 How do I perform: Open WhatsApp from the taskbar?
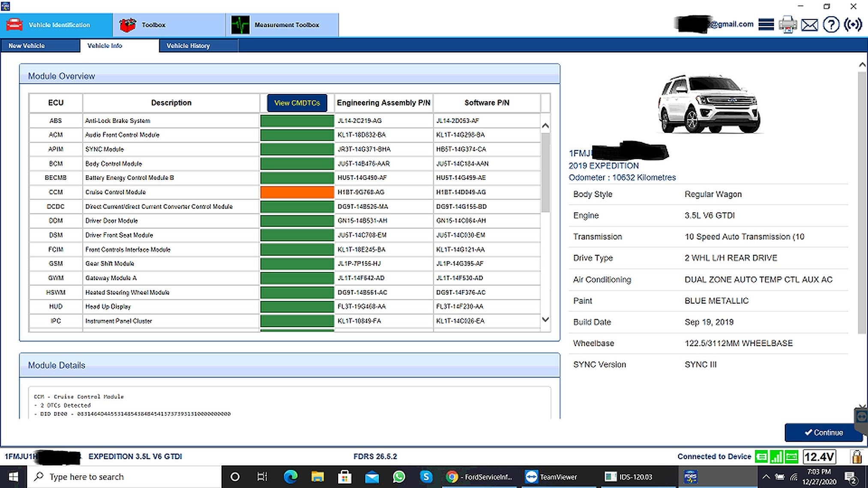pyautogui.click(x=399, y=477)
